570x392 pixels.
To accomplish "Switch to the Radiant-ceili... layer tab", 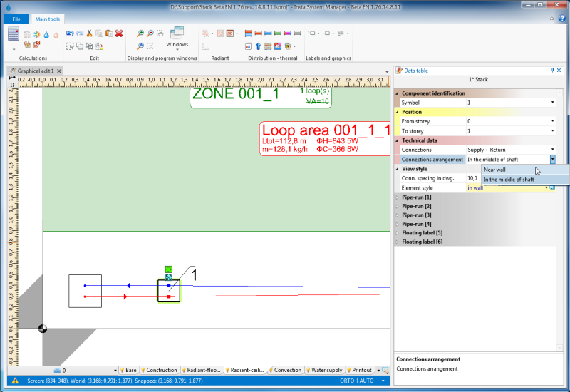I will coord(244,370).
